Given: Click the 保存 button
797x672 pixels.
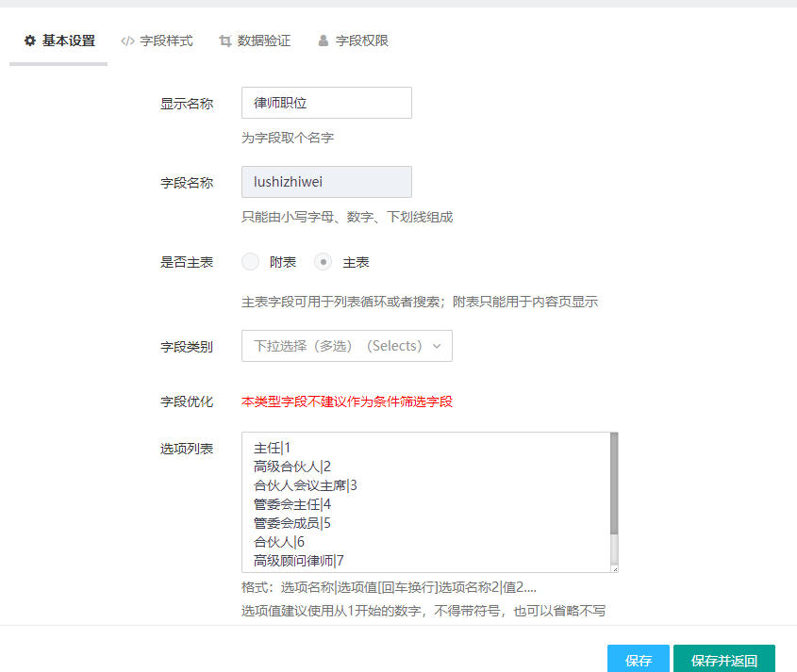Looking at the screenshot, I should click(638, 660).
